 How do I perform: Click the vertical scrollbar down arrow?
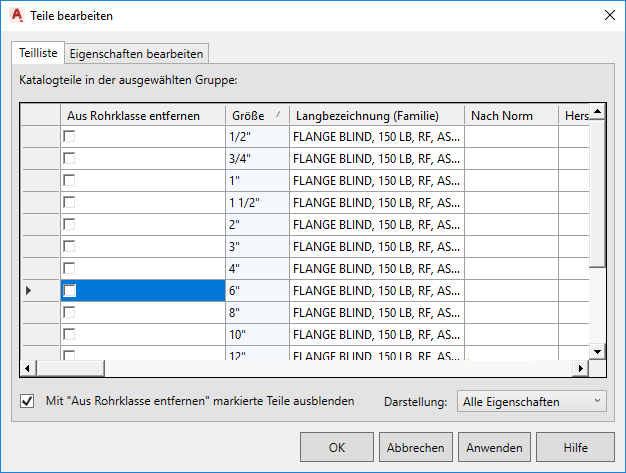click(x=597, y=351)
